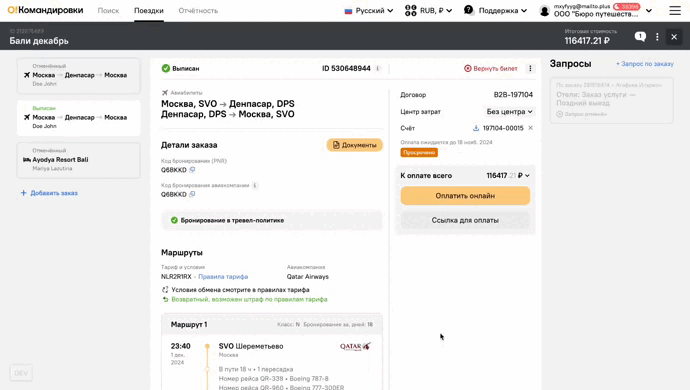Viewport: 690px width, 390px height.
Task: Click the Бали декабрь trip title
Action: (x=39, y=41)
